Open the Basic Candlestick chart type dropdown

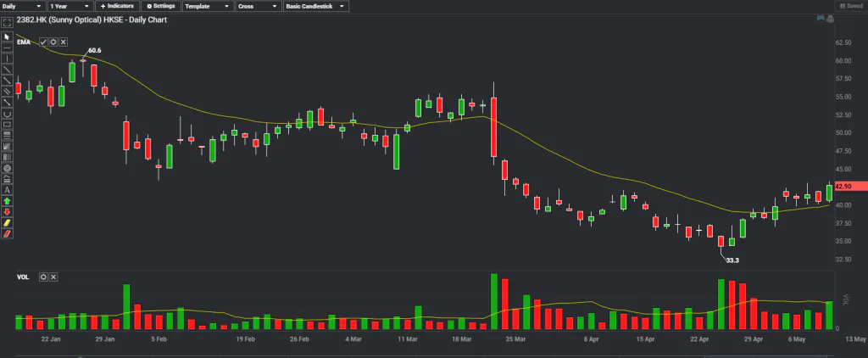[x=314, y=6]
